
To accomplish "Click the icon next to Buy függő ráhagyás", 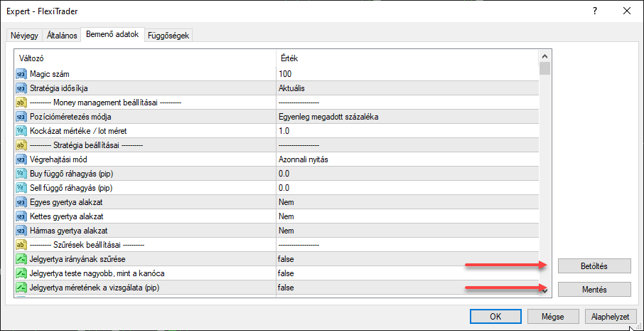I will 21,174.
